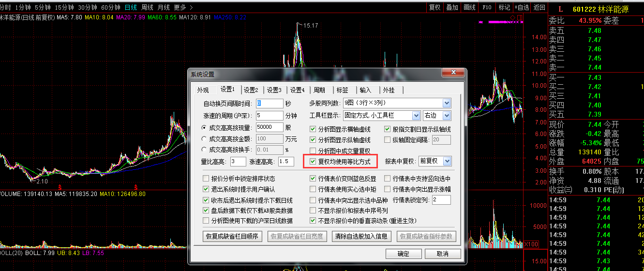Click 恢复成缺省栏目顺序 button
Viewport: 644px width, 271px height.
click(x=233, y=237)
